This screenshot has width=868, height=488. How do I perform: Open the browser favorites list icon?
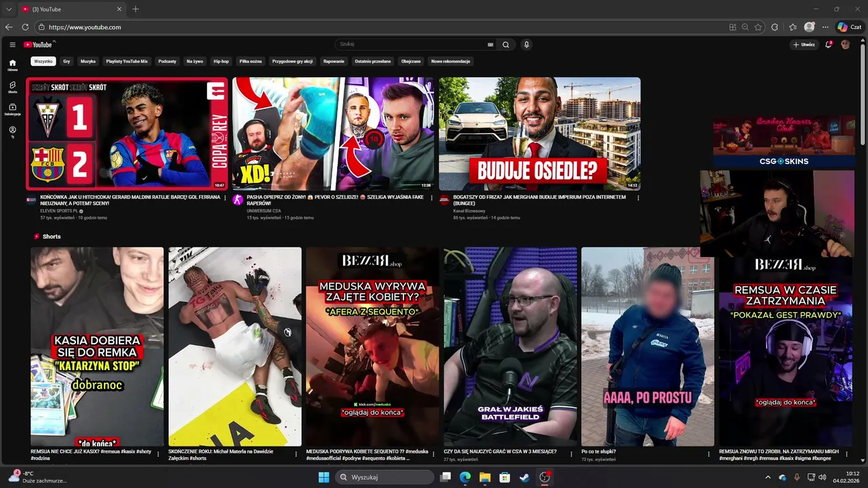coord(793,27)
